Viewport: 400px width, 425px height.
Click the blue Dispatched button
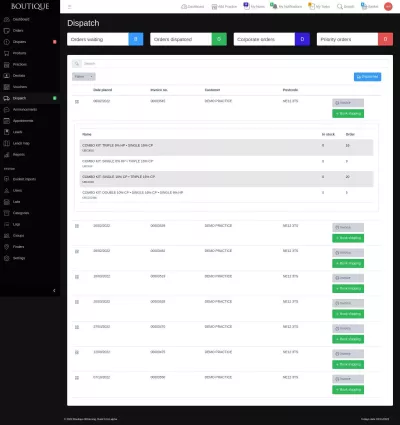pos(367,77)
